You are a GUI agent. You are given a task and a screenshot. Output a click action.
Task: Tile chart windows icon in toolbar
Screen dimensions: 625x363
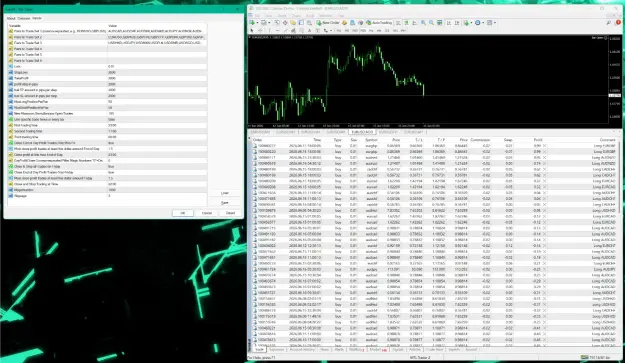coord(439,23)
